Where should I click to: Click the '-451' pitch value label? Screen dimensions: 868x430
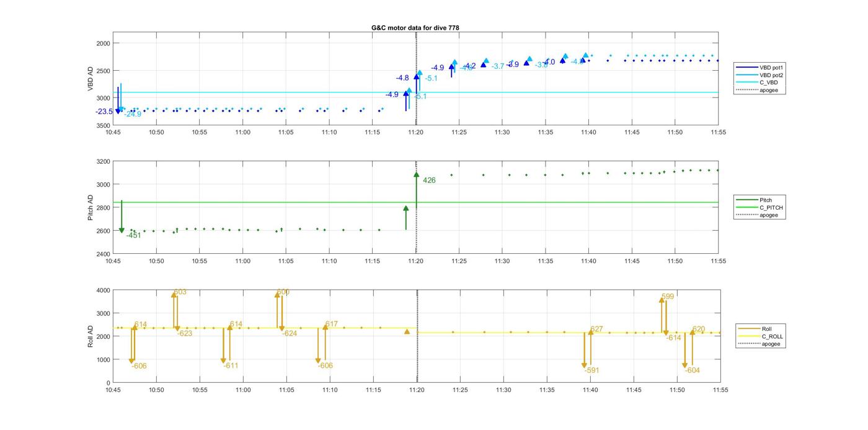134,235
